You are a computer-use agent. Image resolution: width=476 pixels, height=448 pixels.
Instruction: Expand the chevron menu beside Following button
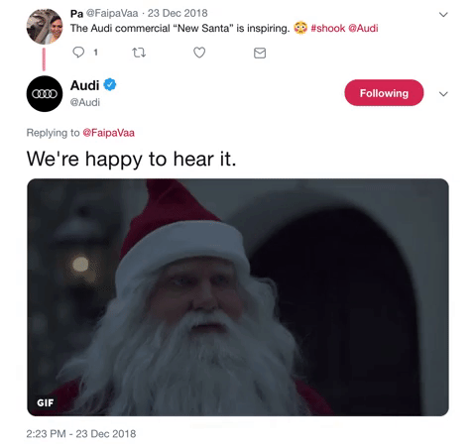click(443, 94)
